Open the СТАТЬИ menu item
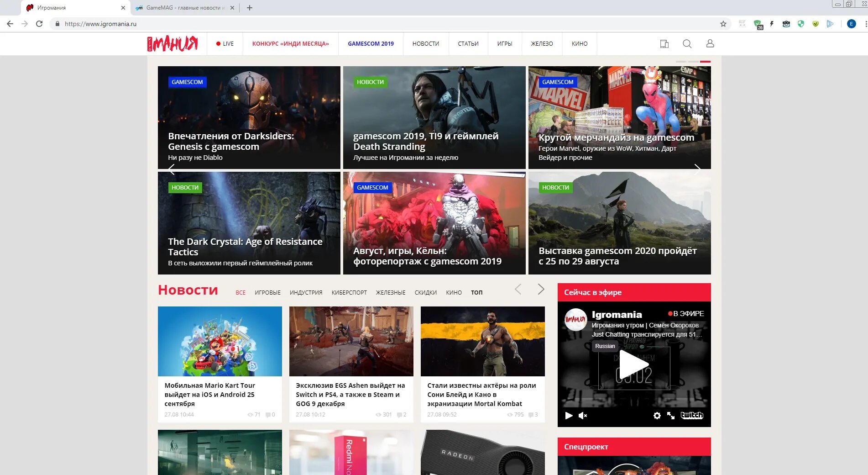 (x=468, y=44)
